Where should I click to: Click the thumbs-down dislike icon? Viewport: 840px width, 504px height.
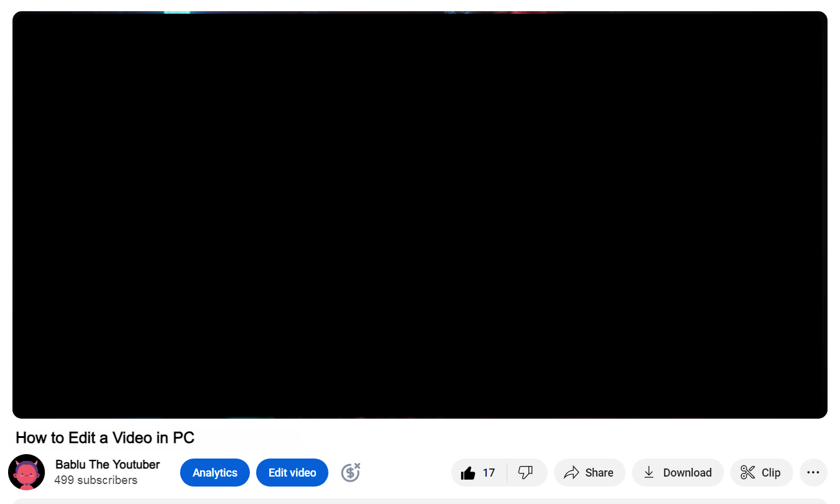[526, 472]
